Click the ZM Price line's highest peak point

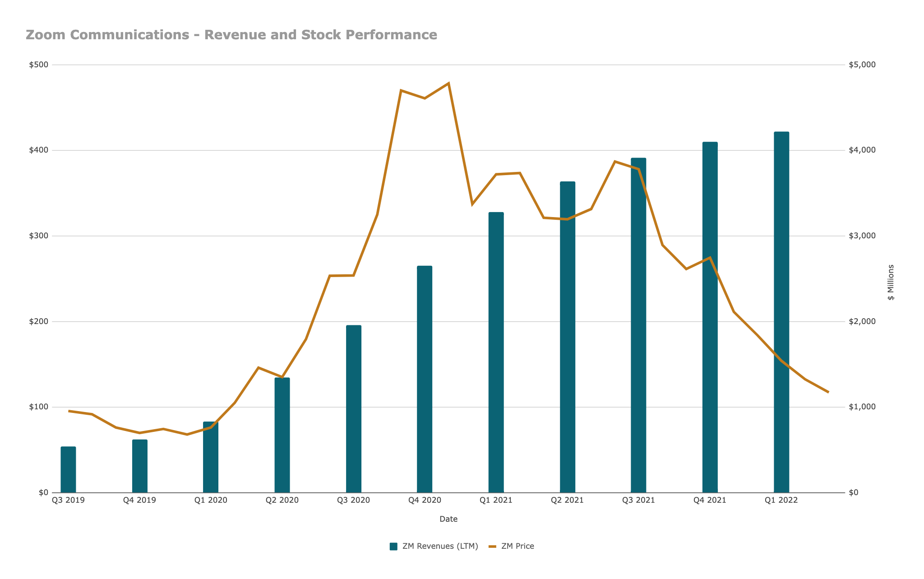point(448,83)
